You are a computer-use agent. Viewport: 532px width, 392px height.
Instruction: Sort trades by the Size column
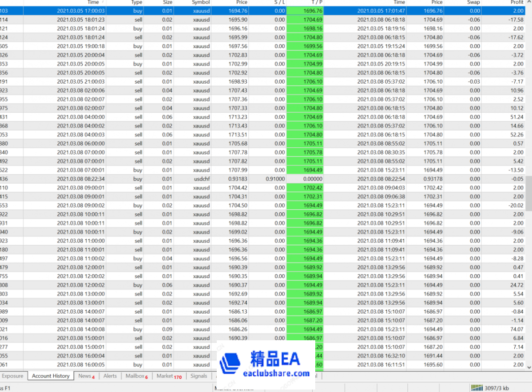click(x=167, y=2)
